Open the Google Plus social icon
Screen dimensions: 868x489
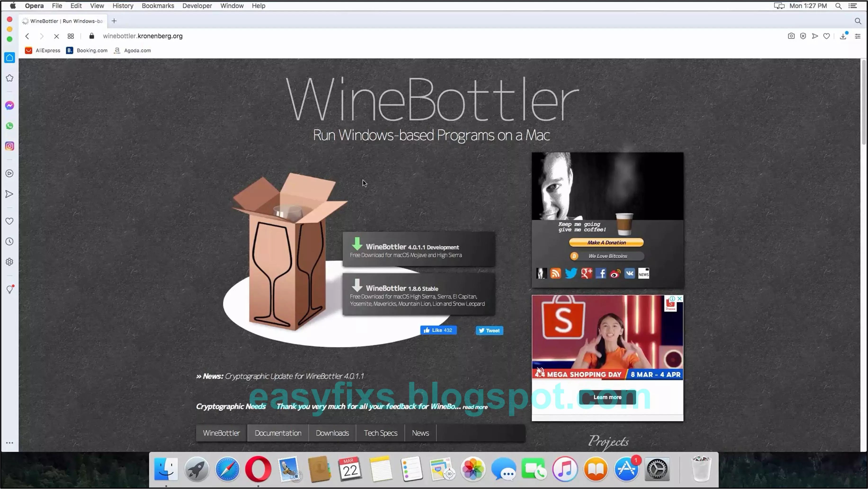pyautogui.click(x=587, y=273)
